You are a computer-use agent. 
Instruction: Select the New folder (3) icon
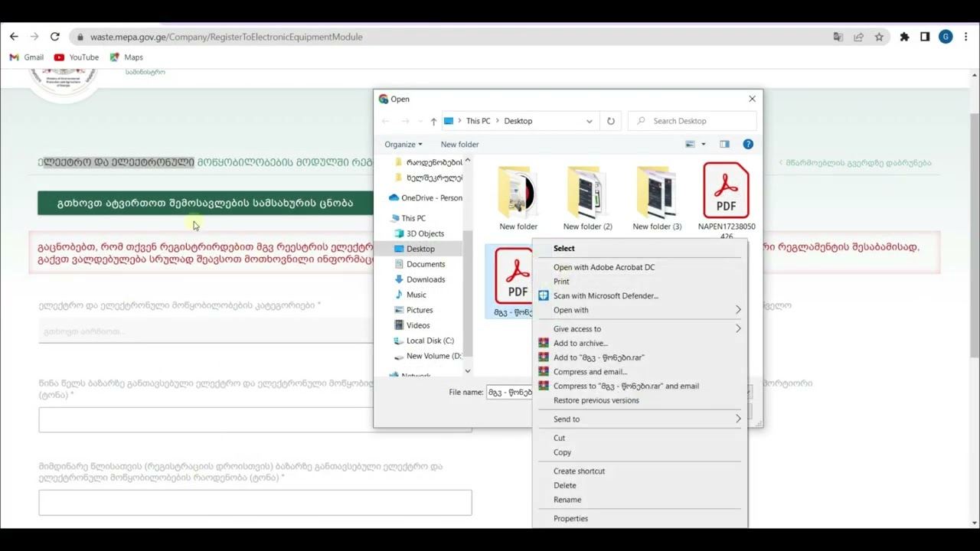pyautogui.click(x=657, y=197)
